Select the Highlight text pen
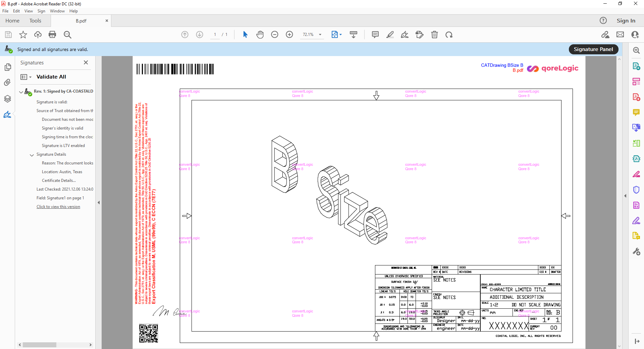The image size is (644, 349). [x=390, y=35]
